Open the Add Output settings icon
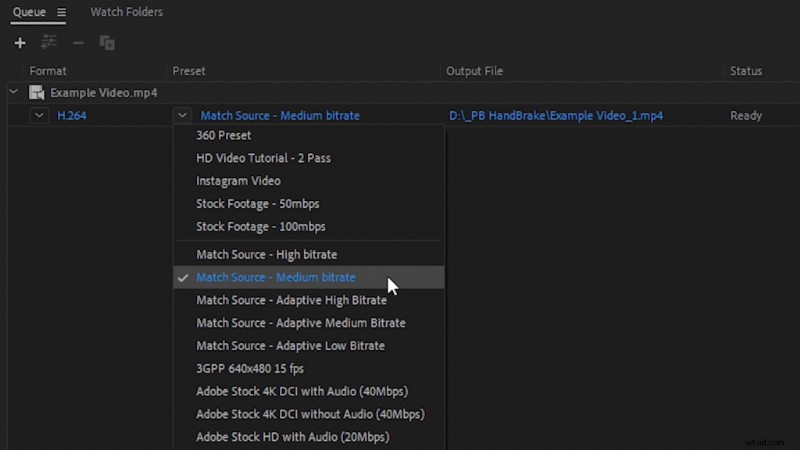 (x=48, y=42)
